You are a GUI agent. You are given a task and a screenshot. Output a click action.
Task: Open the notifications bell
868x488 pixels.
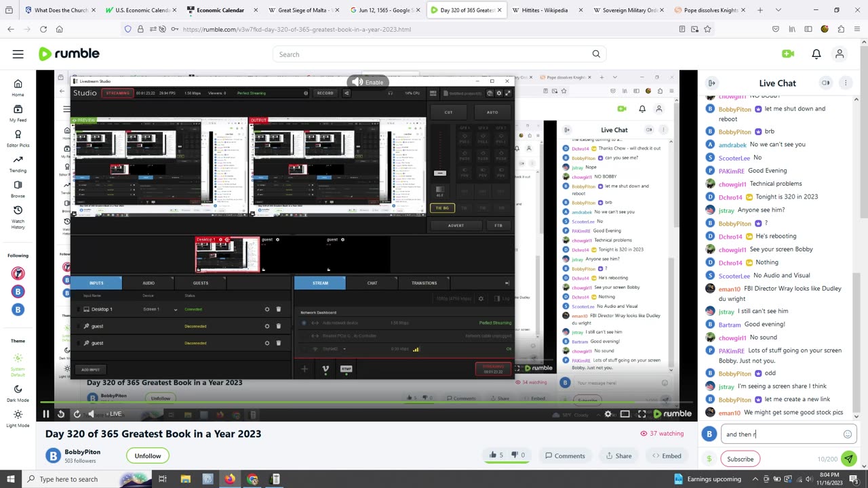(x=816, y=54)
